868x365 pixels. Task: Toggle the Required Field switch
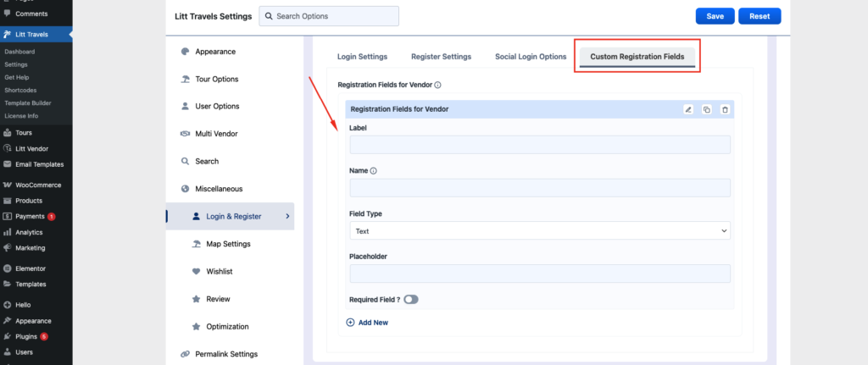(411, 299)
